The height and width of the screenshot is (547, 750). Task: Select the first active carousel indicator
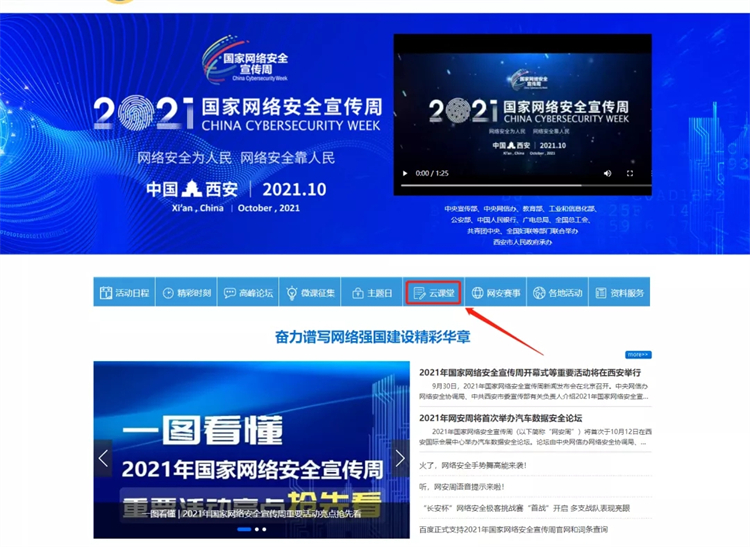(244, 529)
